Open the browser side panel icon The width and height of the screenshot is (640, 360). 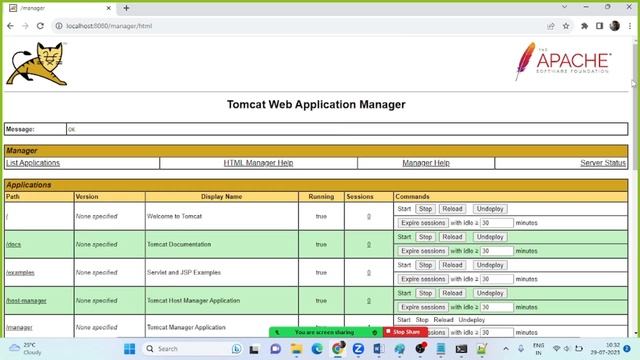(x=599, y=26)
